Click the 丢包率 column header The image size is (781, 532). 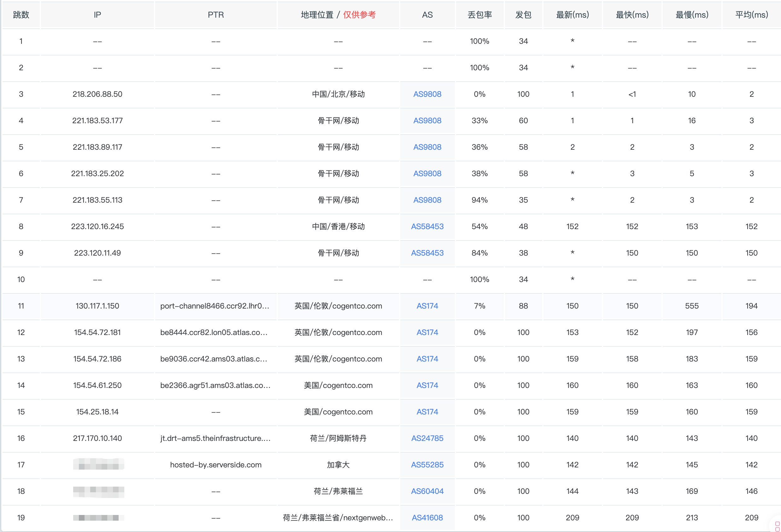479,15
